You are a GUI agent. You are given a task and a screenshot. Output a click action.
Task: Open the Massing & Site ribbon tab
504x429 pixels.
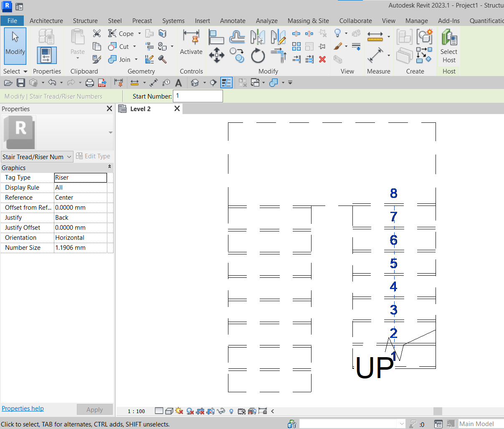point(308,20)
